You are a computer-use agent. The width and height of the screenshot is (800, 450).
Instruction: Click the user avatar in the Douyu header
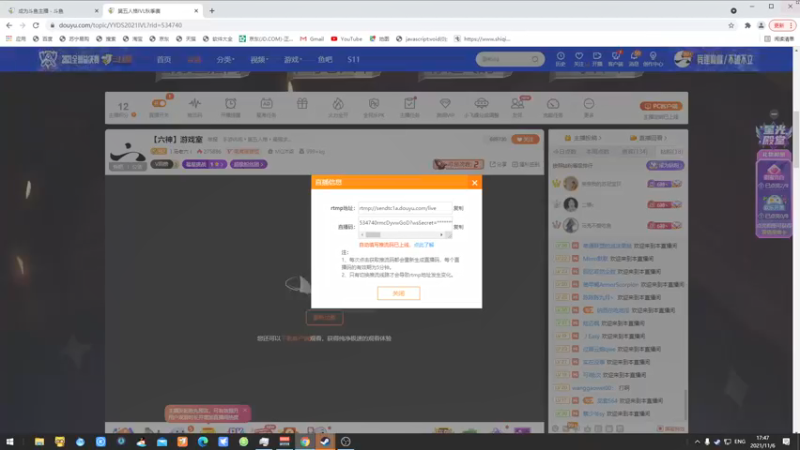click(x=682, y=59)
